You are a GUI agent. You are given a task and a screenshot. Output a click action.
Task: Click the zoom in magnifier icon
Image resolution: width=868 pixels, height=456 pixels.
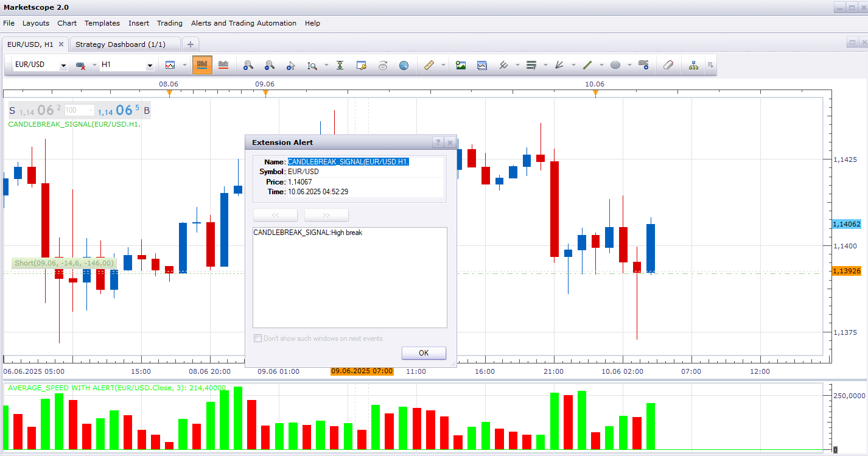click(248, 65)
